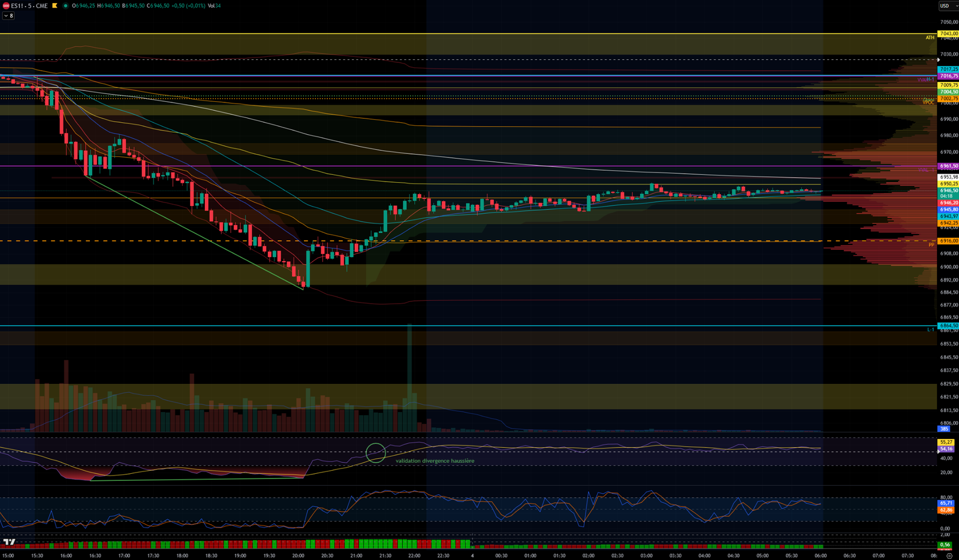Screen dimensions: 959x560
Task: Click the ATH label on yellow line
Action: pyautogui.click(x=930, y=38)
